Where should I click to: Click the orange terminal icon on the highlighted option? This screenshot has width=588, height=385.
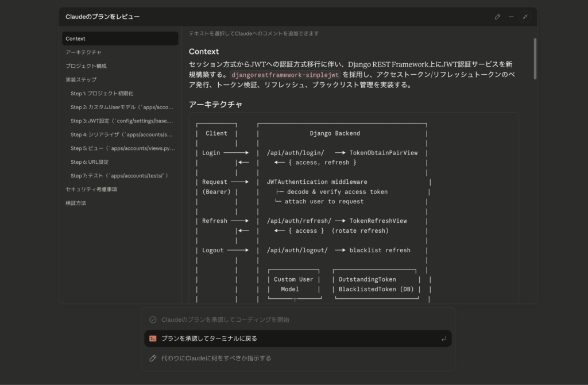pyautogui.click(x=152, y=338)
